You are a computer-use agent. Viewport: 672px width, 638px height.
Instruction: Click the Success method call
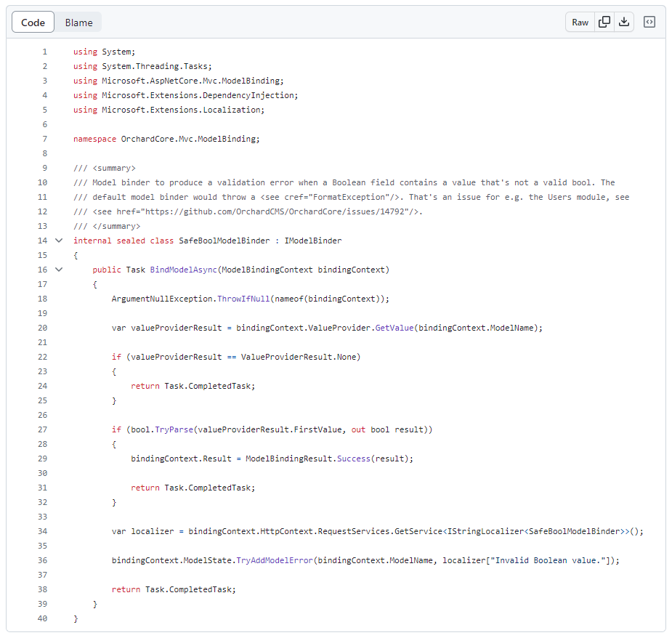[x=354, y=459]
